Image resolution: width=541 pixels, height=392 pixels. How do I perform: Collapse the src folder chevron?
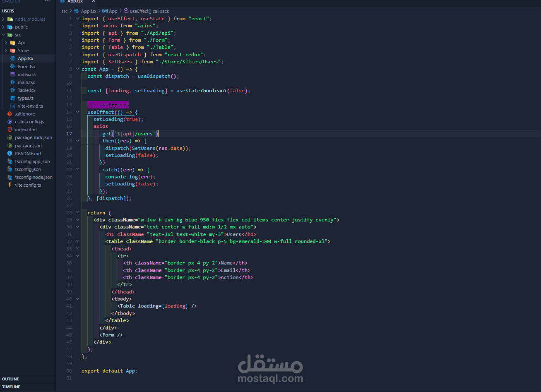coord(3,35)
